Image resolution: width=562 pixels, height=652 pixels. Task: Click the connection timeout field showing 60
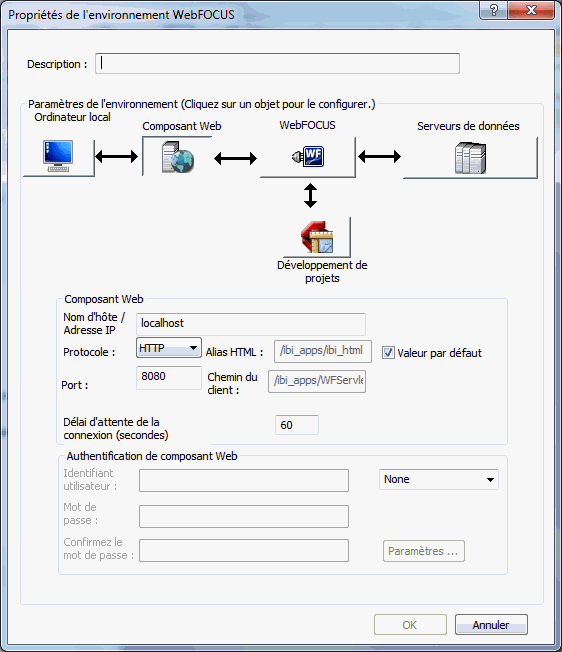click(x=297, y=425)
